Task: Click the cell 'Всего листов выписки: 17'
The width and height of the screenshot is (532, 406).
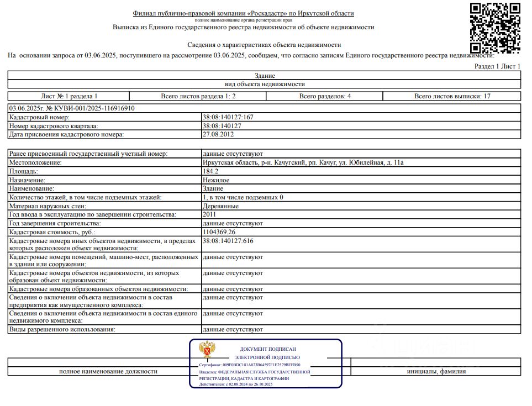Action: 452,96
